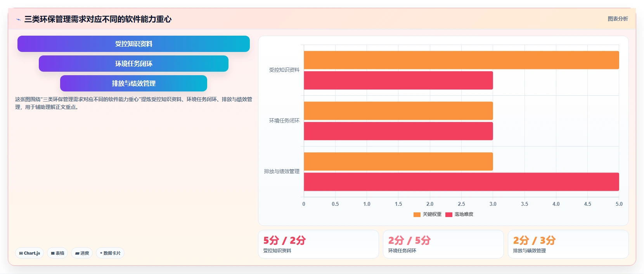Click the 图表分析 label in the header
Image resolution: width=644 pixels, height=274 pixels.
pos(618,19)
